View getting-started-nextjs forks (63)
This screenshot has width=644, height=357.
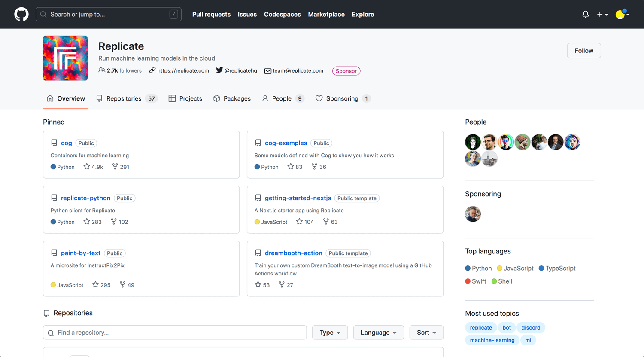point(331,222)
